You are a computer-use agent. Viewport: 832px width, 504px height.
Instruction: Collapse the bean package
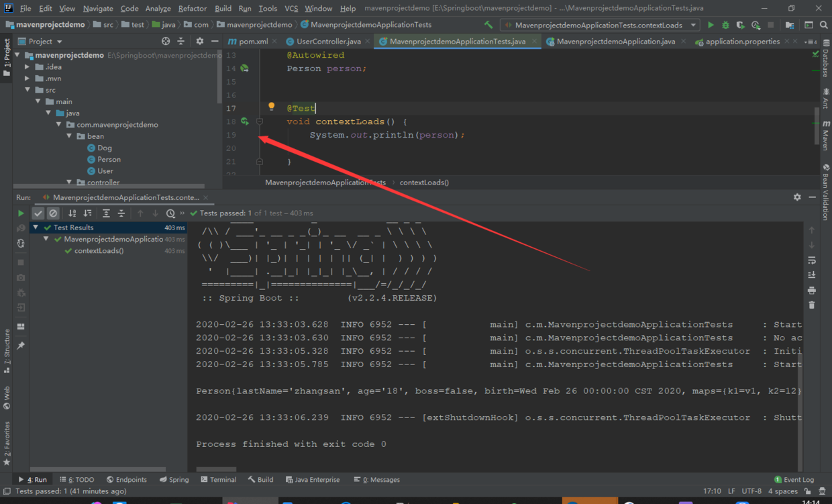click(70, 136)
